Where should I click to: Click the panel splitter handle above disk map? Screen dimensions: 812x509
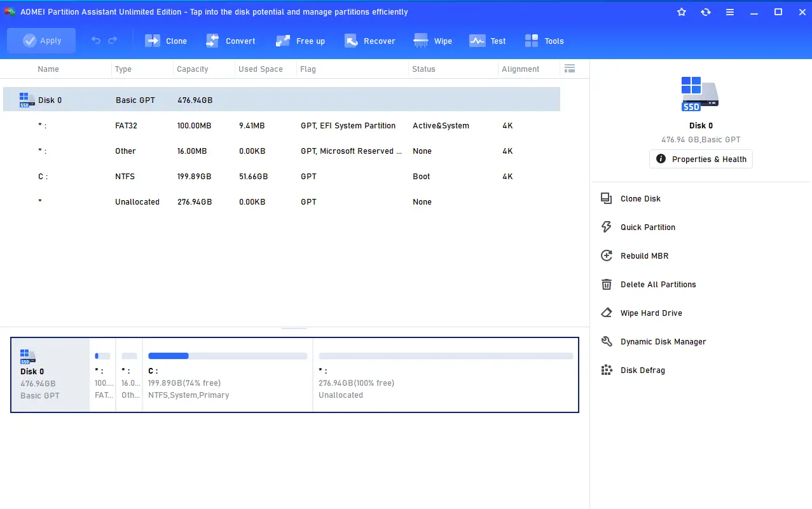pos(294,329)
